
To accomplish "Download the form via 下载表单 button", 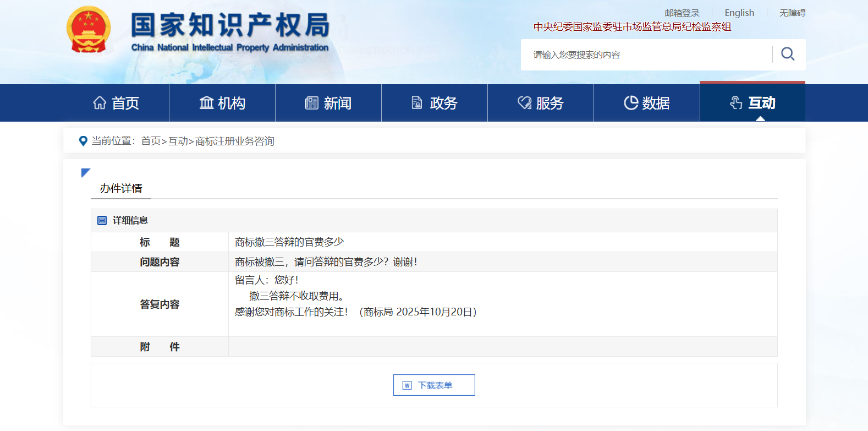I will [434, 385].
